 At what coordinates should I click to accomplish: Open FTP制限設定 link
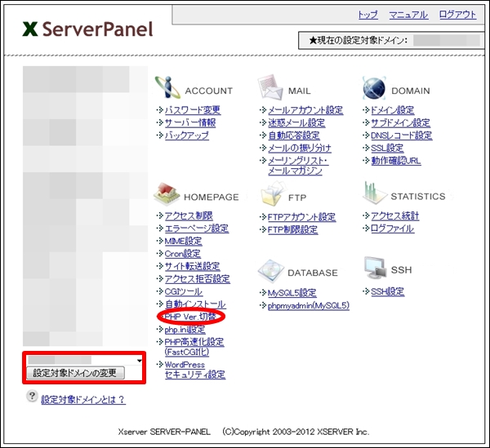[x=292, y=230]
